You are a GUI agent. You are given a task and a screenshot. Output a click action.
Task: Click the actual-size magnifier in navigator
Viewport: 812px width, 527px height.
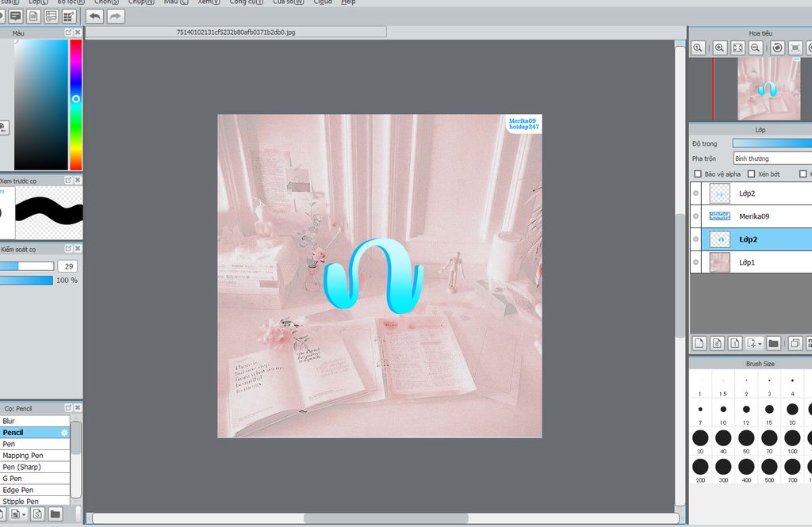pyautogui.click(x=698, y=48)
